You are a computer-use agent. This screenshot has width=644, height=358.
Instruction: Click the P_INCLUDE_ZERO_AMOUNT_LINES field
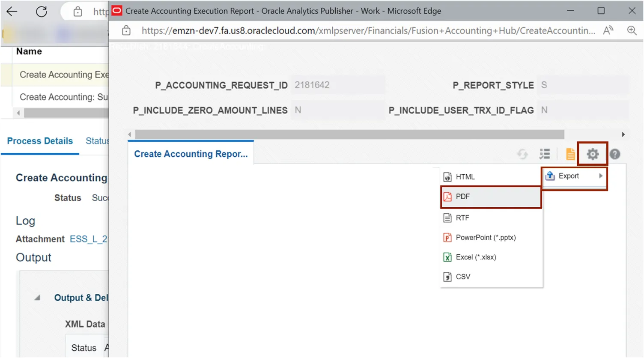point(338,110)
